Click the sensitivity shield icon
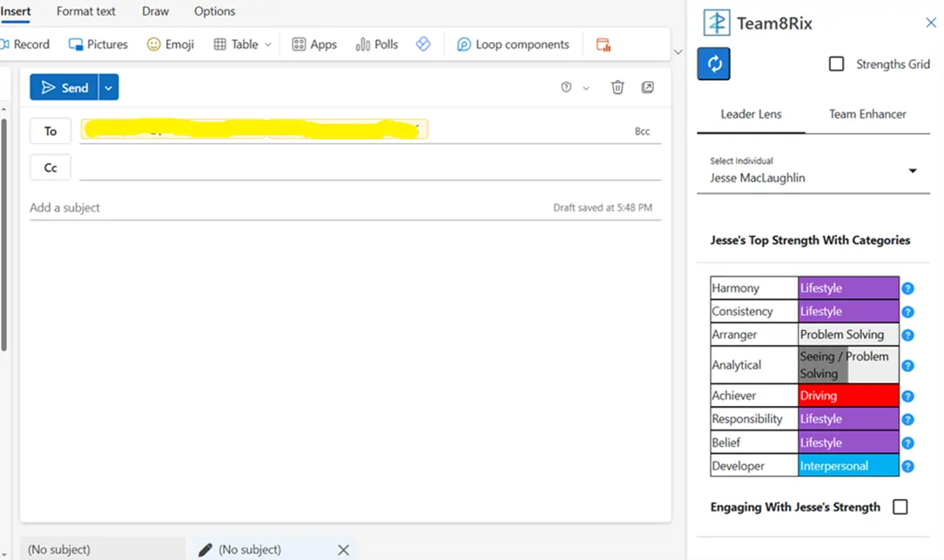 point(566,87)
